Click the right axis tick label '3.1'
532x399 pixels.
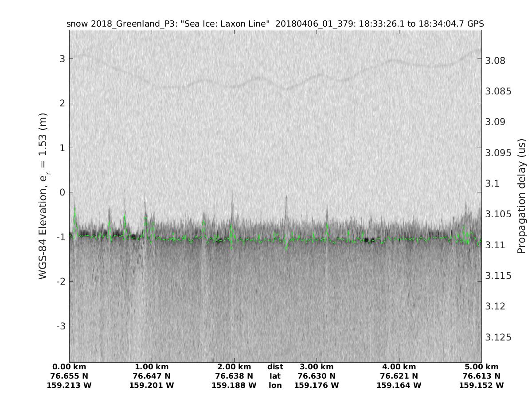(x=493, y=184)
